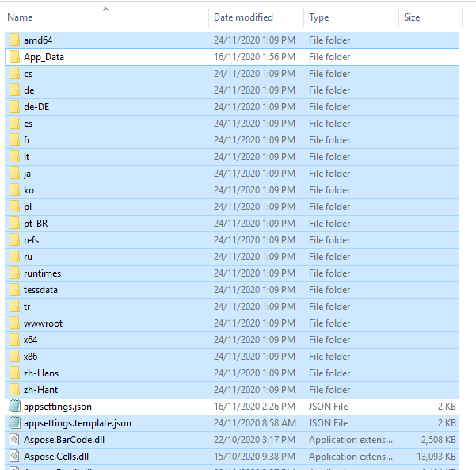Sort by Size column header
Image resolution: width=476 pixels, height=470 pixels.
tap(412, 17)
